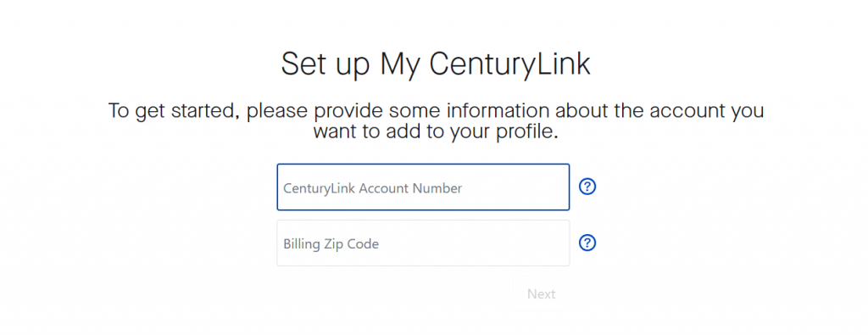Select the lower blue circled question mark
This screenshot has height=335, width=868.
587,243
